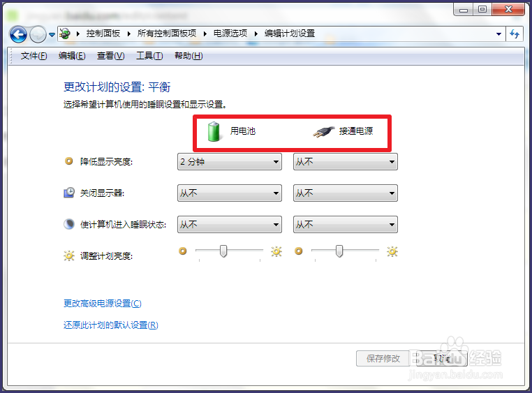Click the power options icon in address bar

coord(65,34)
